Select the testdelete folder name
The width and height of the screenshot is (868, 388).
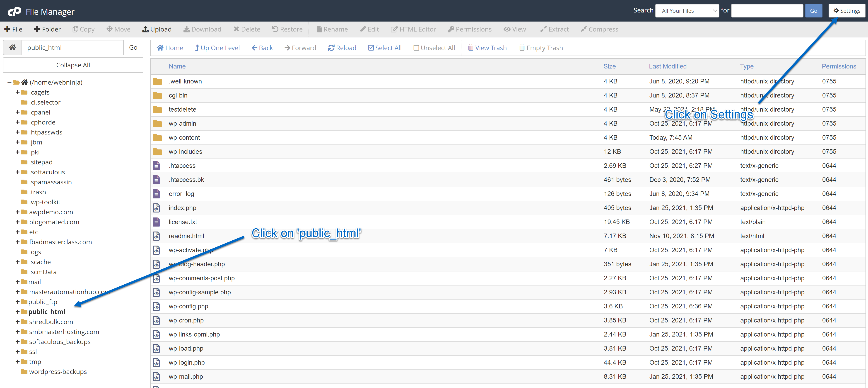[182, 109]
